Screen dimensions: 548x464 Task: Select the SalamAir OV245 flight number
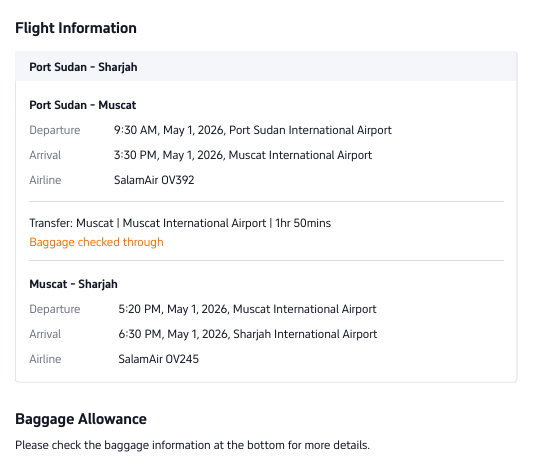click(159, 359)
